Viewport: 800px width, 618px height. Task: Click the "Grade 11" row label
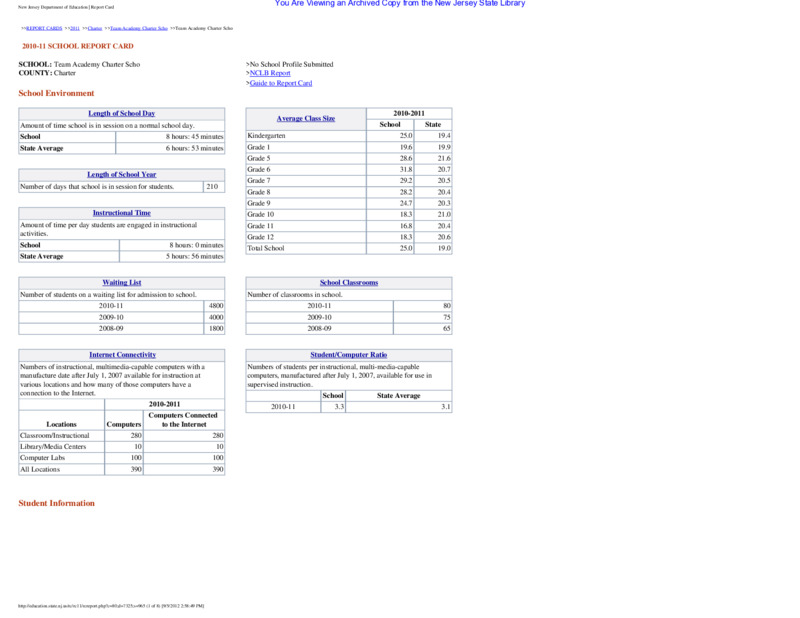[x=261, y=226]
